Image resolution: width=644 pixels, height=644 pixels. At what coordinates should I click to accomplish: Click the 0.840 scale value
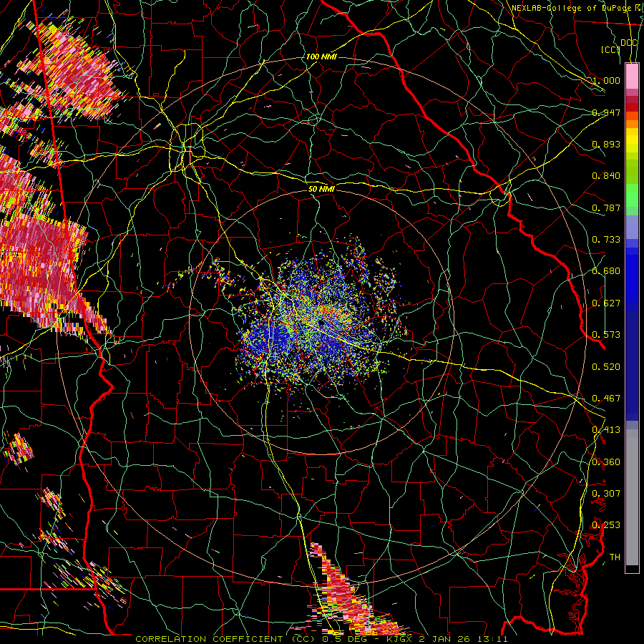point(606,176)
